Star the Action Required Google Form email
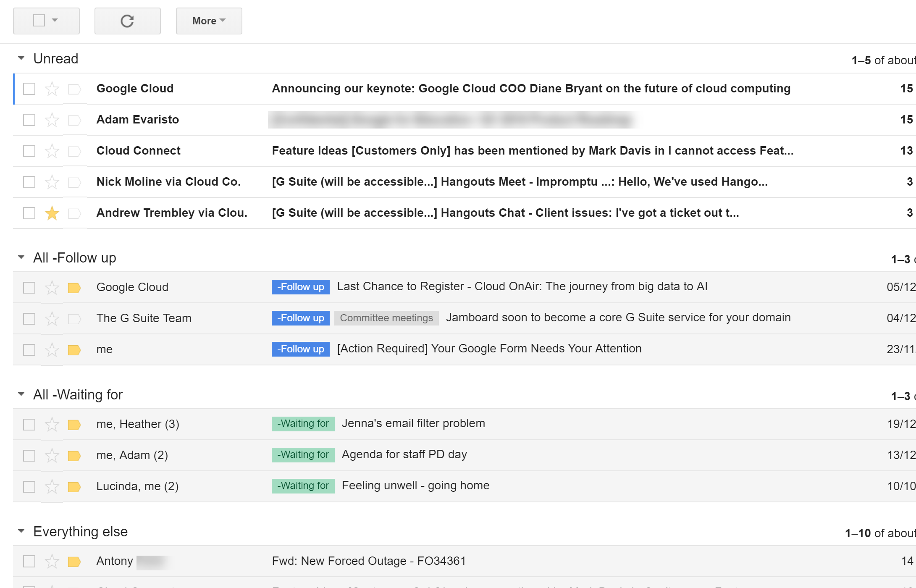This screenshot has height=588, width=916. [x=52, y=350]
